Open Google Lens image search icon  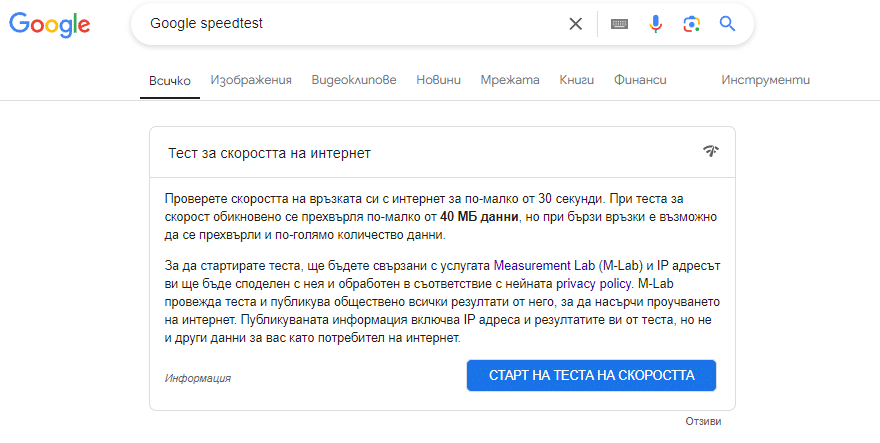point(691,24)
